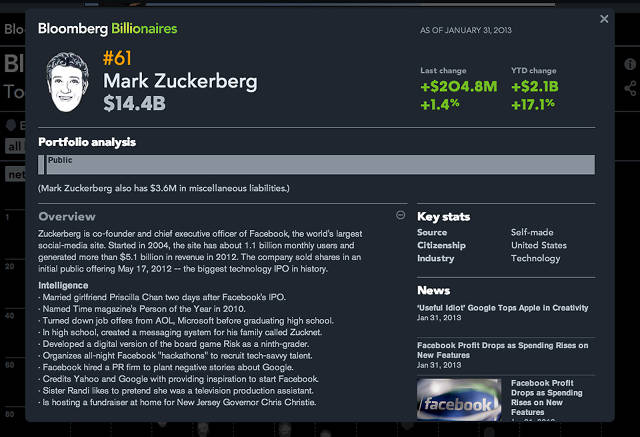
Task: Click the thin leftmost portfolio bar segment
Action: (43, 166)
